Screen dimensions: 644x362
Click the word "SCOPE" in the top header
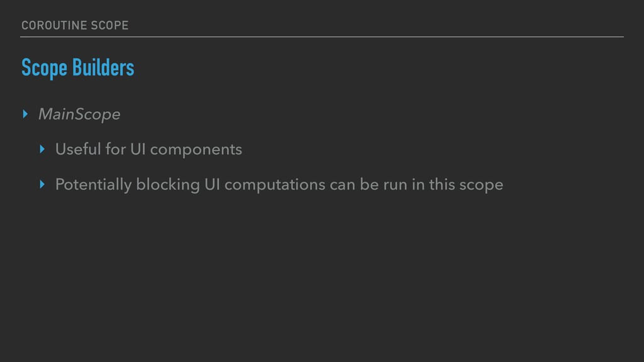tap(108, 25)
